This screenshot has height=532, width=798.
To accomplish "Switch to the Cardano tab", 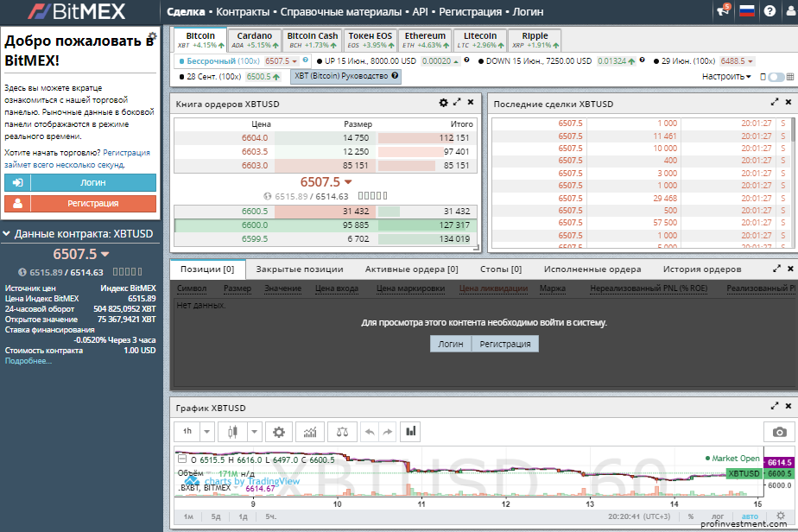I will [255, 40].
